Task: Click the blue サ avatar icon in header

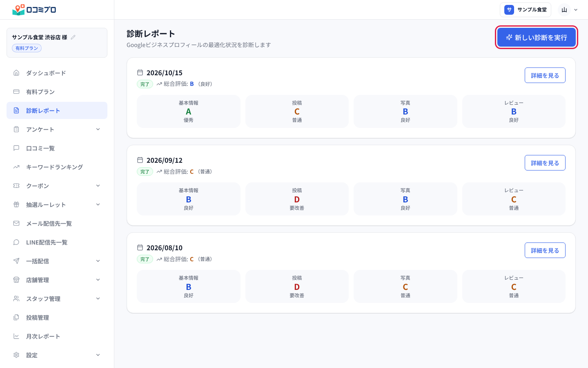Action: pyautogui.click(x=509, y=10)
